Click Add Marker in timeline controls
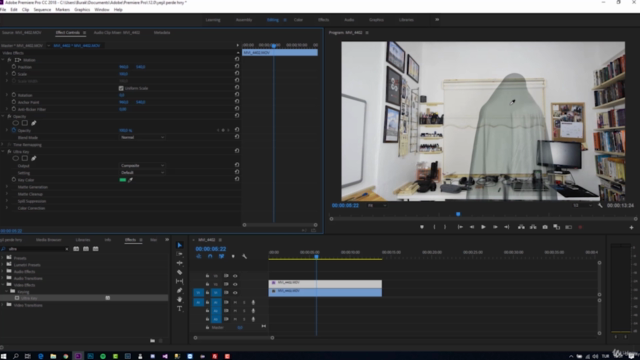Image resolution: width=640 pixels, height=360 pixels. point(233,256)
